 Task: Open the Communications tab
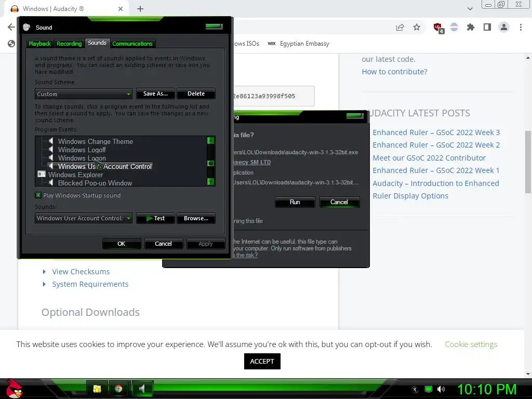pyautogui.click(x=132, y=44)
